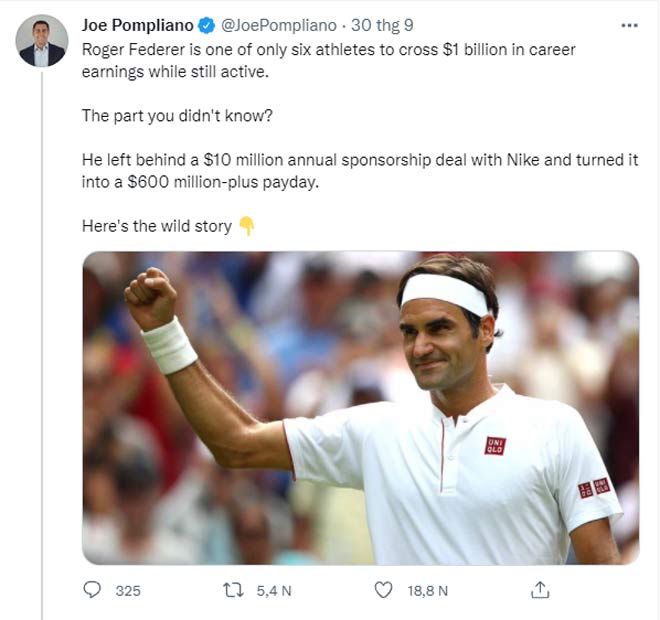Like the tweet with the heart icon
This screenshot has height=620, width=660.
[x=383, y=590]
